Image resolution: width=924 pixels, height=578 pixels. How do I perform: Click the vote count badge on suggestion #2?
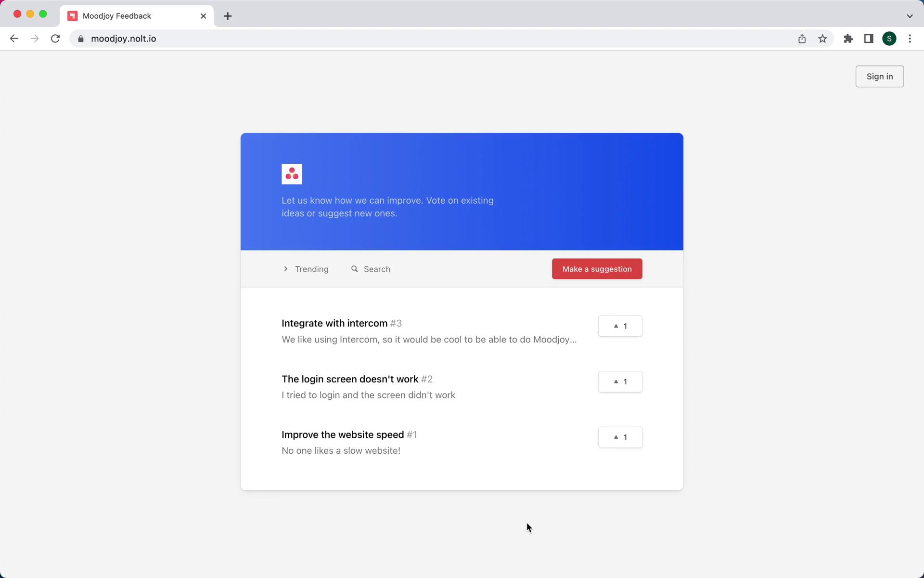pos(620,381)
